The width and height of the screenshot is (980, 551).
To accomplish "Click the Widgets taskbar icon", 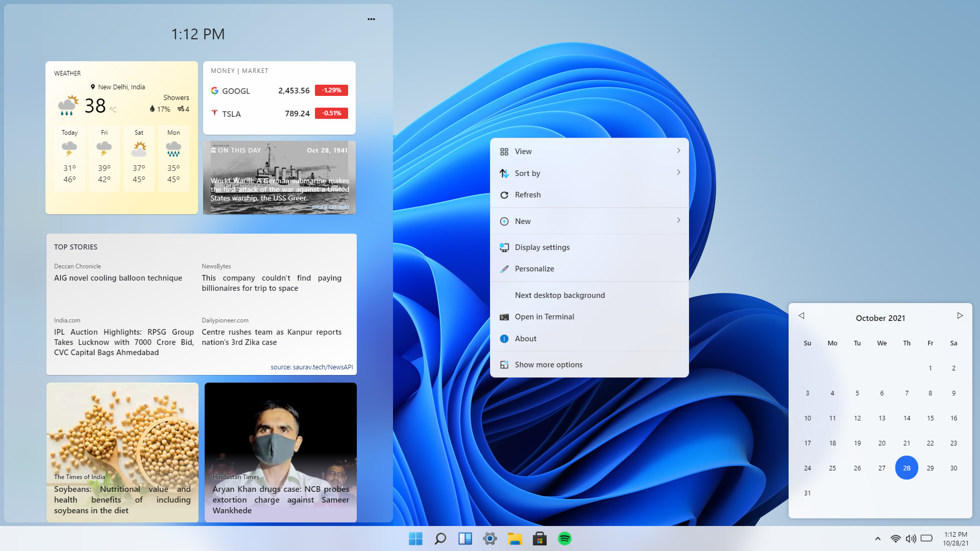I will tap(465, 539).
